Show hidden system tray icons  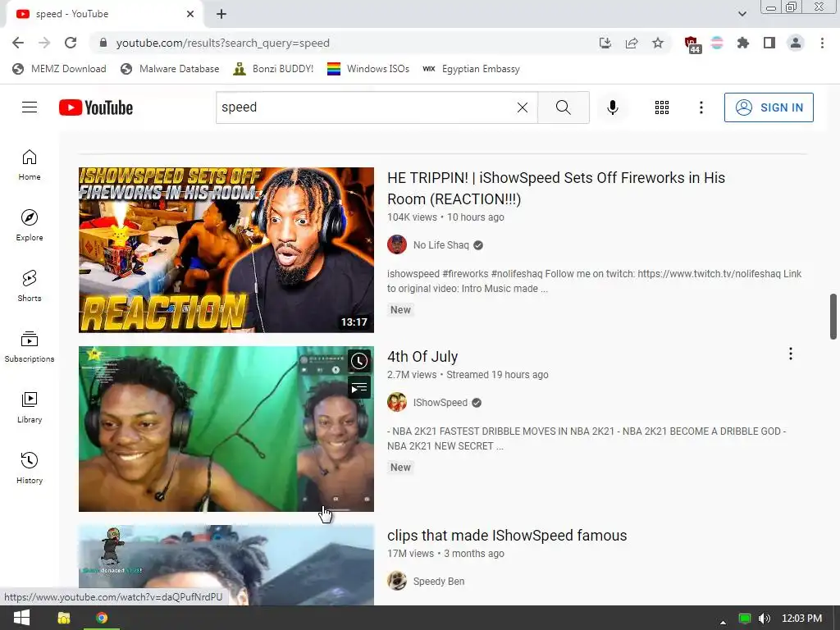[x=723, y=622]
